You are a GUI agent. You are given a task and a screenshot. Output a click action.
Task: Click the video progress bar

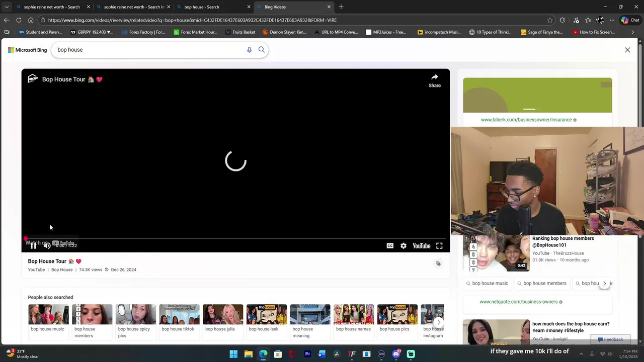tap(235, 239)
